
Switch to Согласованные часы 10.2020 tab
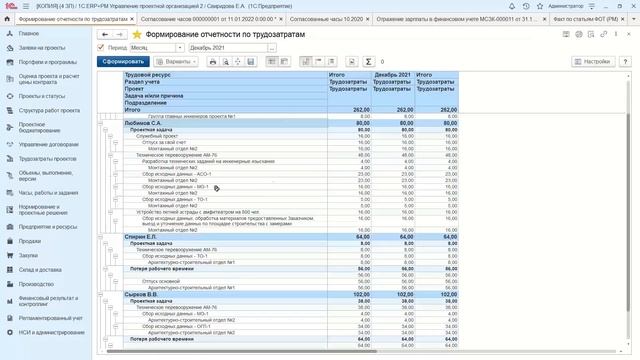tap(326, 19)
